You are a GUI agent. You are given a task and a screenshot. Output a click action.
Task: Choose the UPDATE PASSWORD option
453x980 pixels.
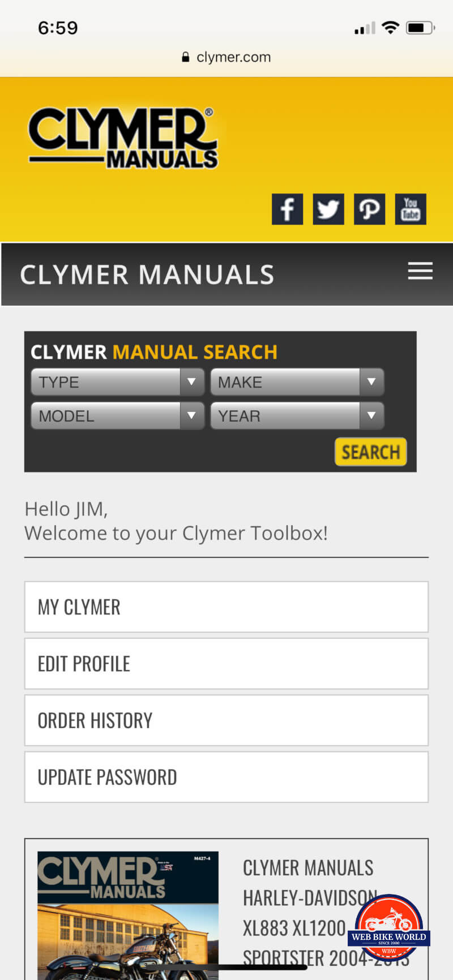tap(226, 777)
